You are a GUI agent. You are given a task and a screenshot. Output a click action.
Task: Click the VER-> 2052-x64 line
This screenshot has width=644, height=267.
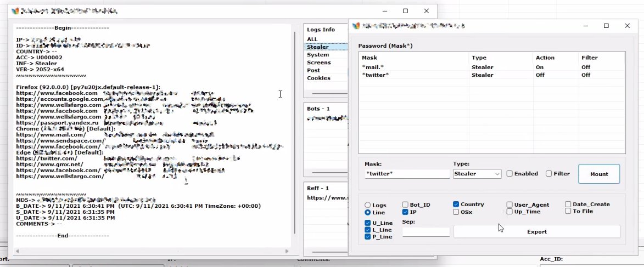tap(40, 69)
